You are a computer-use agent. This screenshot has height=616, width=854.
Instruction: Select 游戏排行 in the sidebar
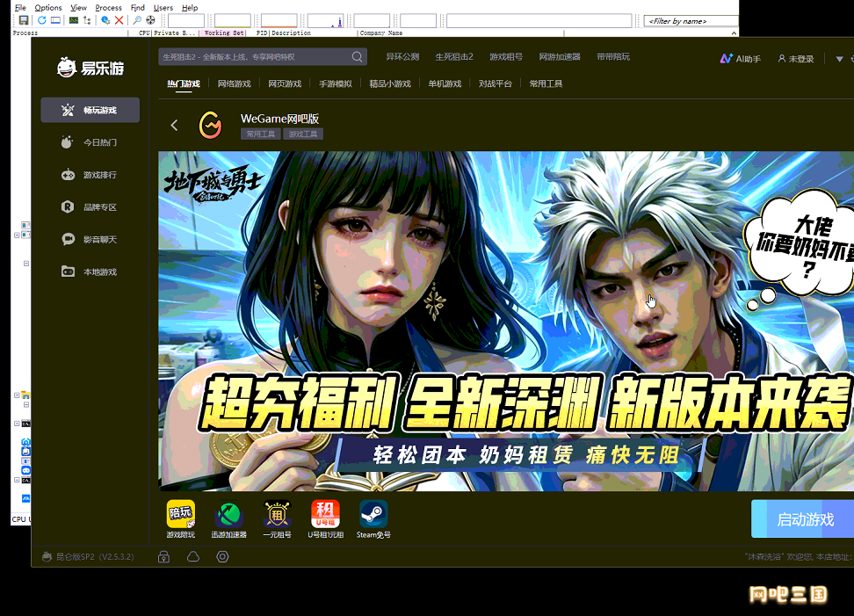pos(90,175)
